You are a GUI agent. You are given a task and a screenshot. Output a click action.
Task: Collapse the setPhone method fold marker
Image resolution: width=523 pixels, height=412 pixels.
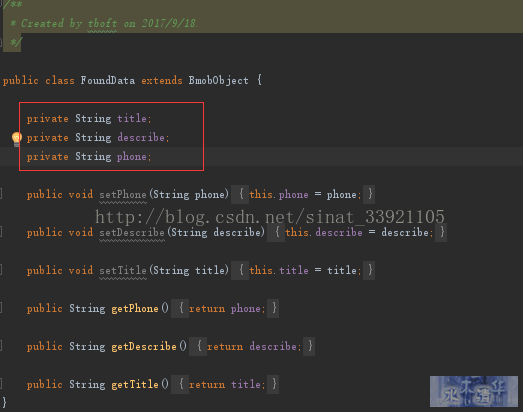[x=1, y=194]
